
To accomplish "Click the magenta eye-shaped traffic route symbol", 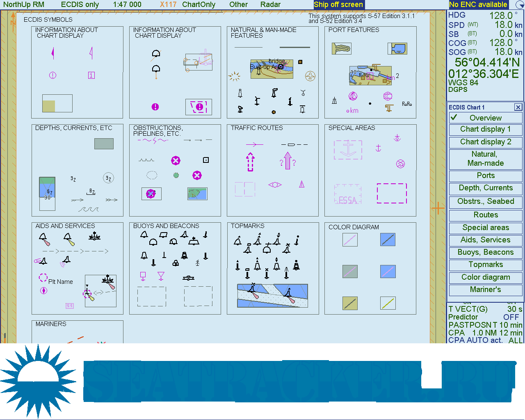I will tap(275, 185).
